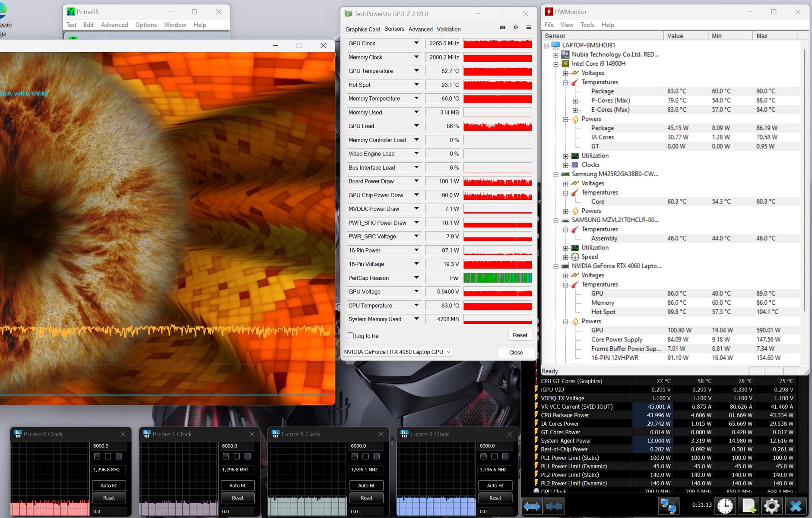The width and height of the screenshot is (812, 518).
Task: Toggle first checkbox in P-core 0 Clock
Action: [97, 456]
